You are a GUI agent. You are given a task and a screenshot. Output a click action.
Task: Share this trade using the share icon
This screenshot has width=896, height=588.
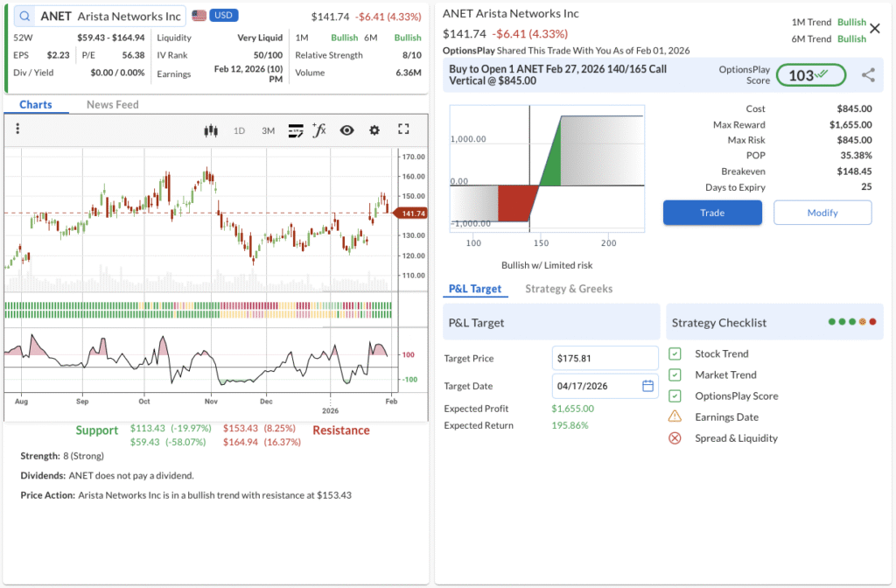[868, 75]
